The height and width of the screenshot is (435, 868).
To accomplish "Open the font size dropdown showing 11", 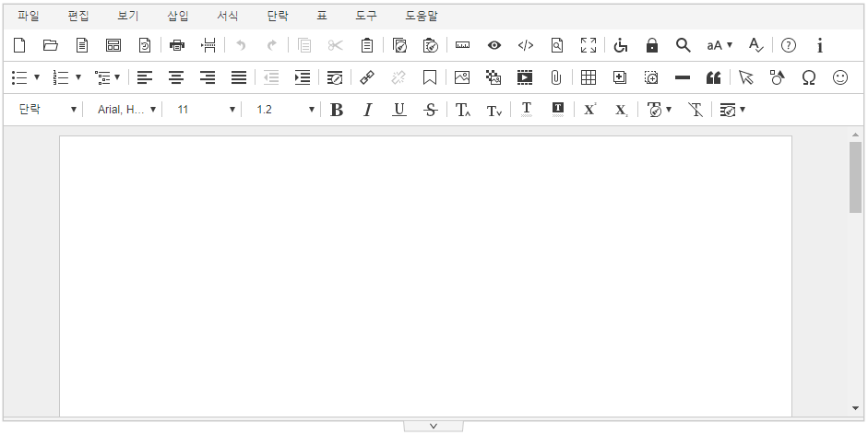I will (x=207, y=110).
